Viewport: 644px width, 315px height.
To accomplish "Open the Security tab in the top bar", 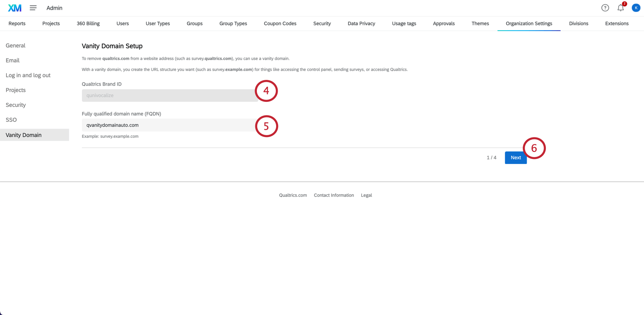I will point(322,23).
